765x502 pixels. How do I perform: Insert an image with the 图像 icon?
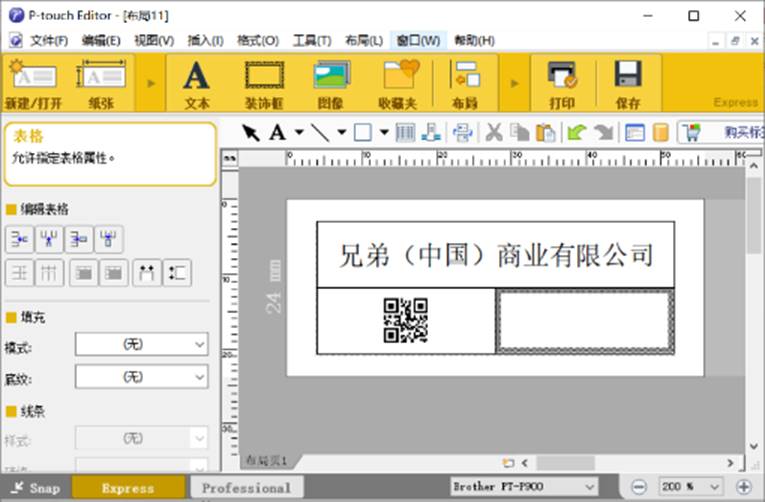(331, 84)
